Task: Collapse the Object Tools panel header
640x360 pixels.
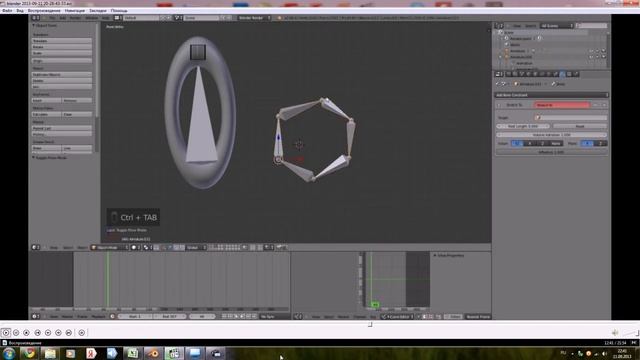Action: [x=45, y=25]
